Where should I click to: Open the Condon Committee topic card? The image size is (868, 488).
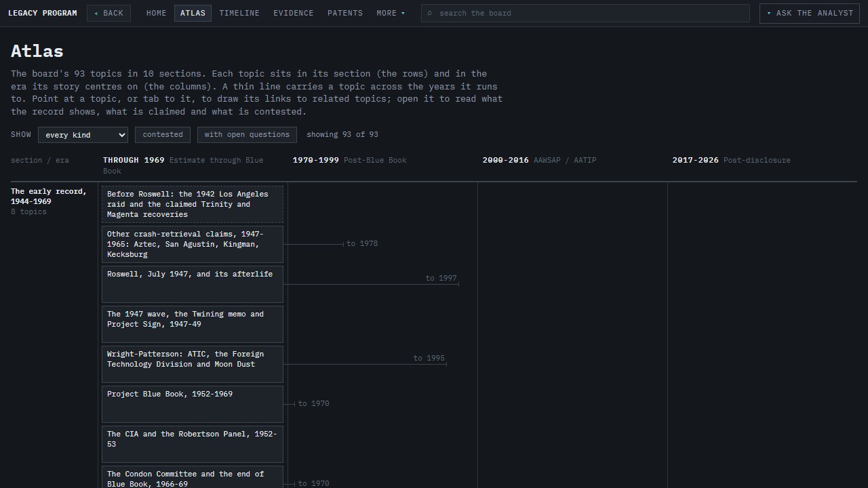pos(193,477)
